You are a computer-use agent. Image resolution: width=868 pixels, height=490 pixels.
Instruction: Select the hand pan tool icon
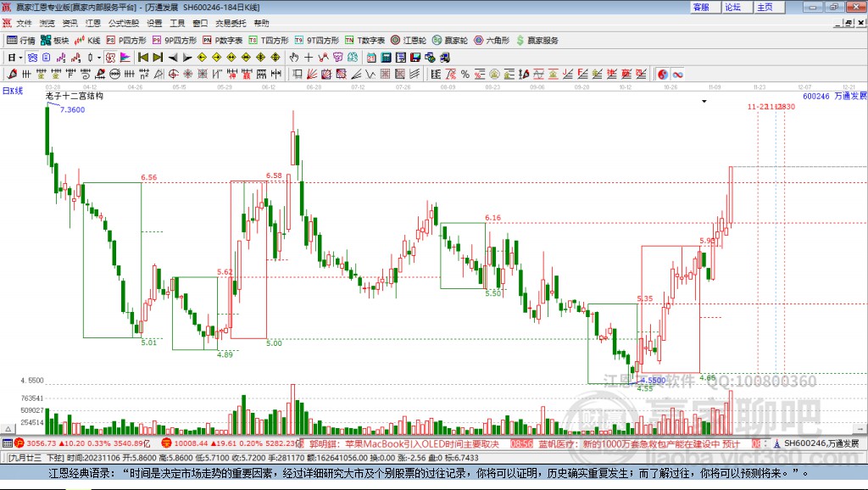point(293,58)
